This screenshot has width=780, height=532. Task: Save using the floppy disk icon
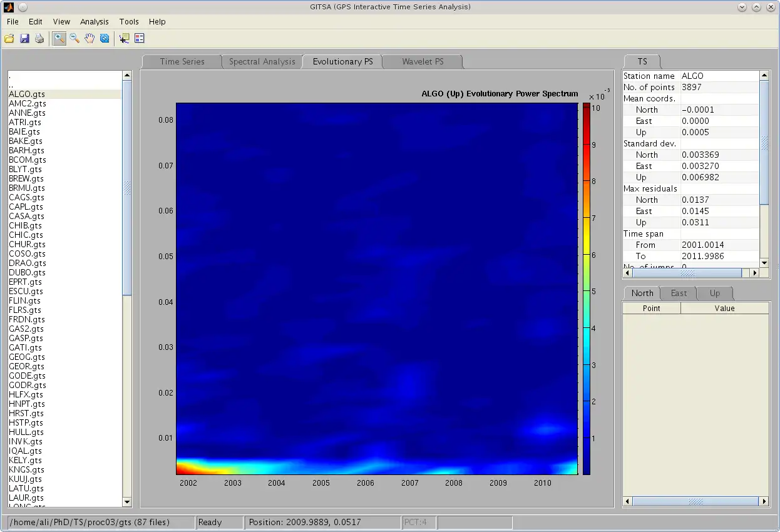click(24, 39)
